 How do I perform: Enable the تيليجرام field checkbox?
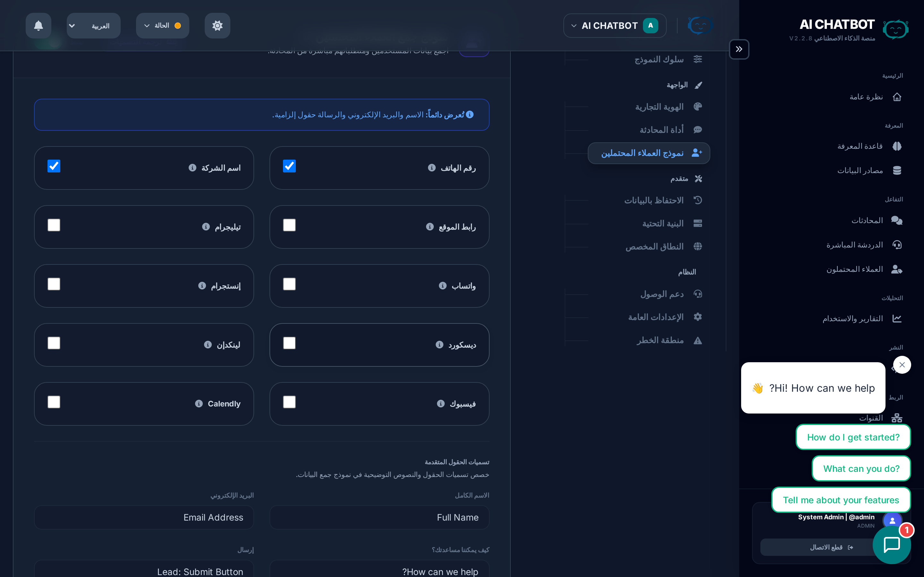(54, 225)
